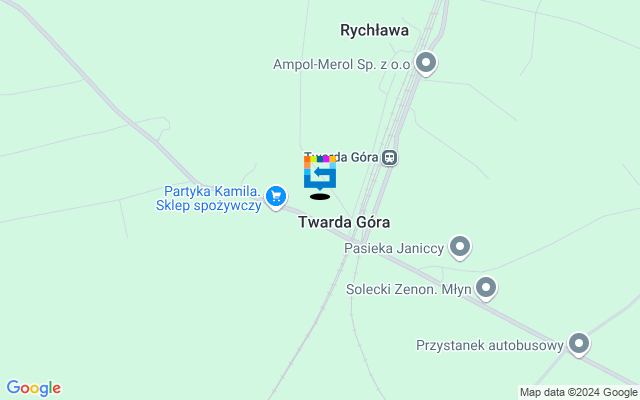
Task: Click the Przystanek autobusowy pin icon
Action: pyautogui.click(x=578, y=344)
